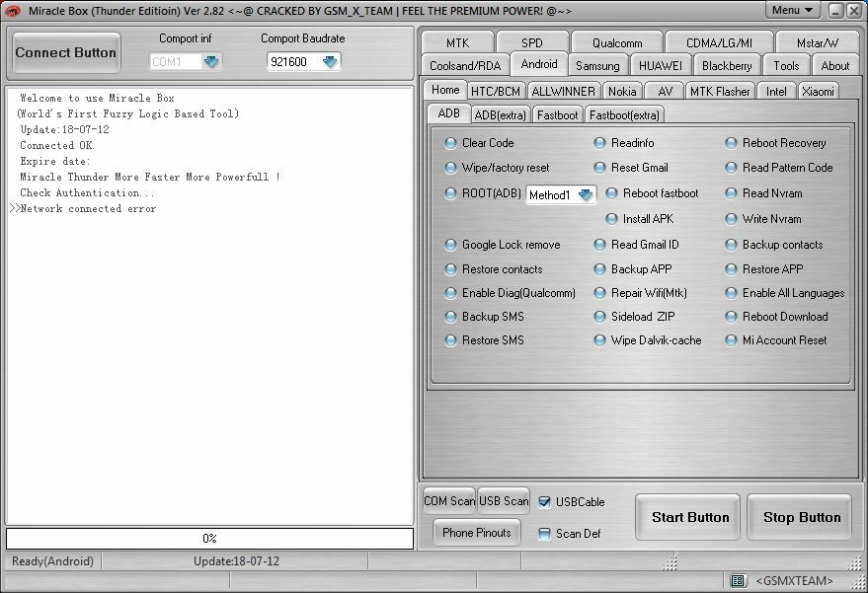
Task: Open the Fastboot tab
Action: 556,113
